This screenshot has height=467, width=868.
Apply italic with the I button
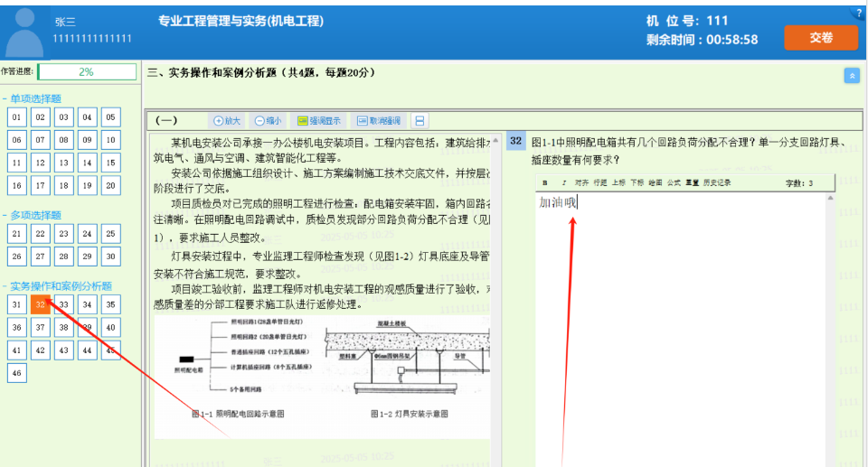click(x=563, y=182)
